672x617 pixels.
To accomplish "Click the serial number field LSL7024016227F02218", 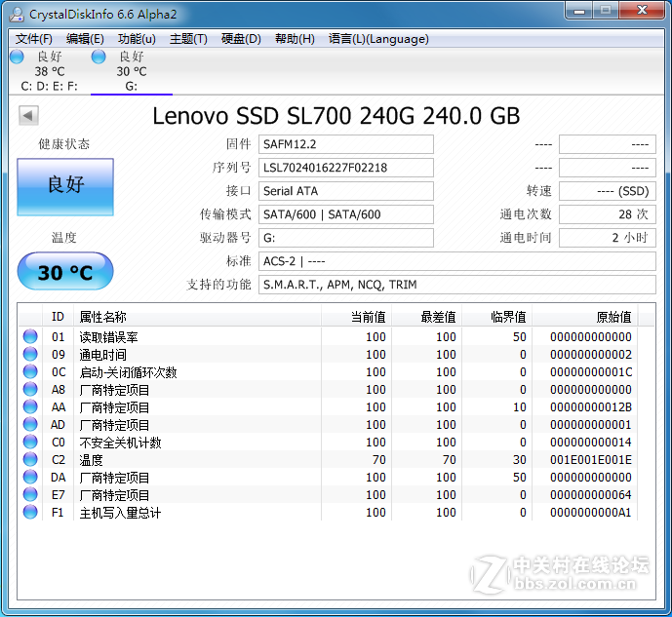I will click(x=346, y=168).
